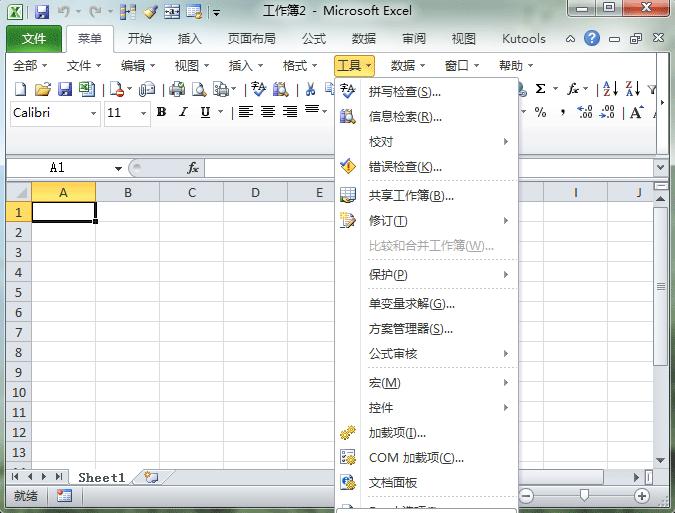Screen dimensions: 675x513
Task: Switch to the 页面布局 ribbon tab
Action: [x=251, y=39]
